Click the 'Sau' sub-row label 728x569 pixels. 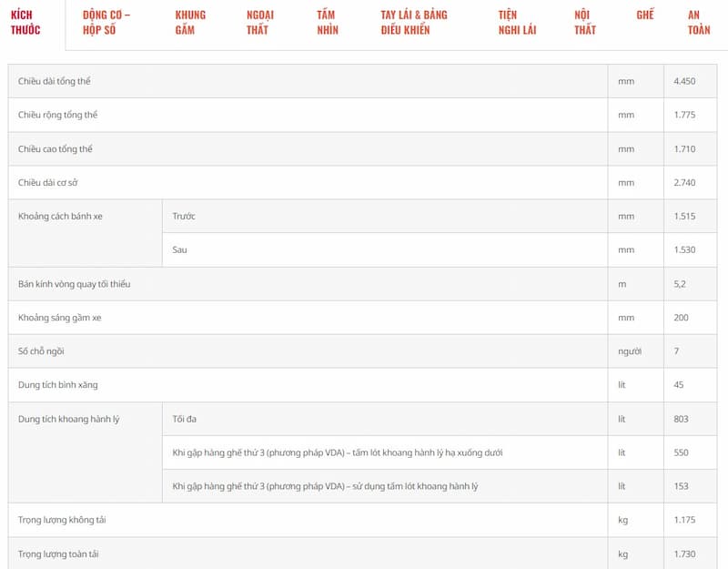(x=179, y=249)
